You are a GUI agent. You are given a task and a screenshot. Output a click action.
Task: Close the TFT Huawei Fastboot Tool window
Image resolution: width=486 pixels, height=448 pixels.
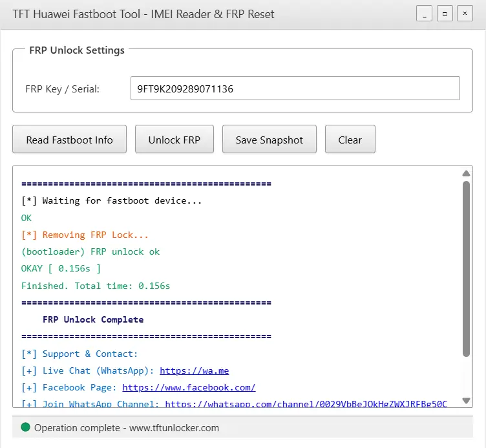pyautogui.click(x=464, y=14)
